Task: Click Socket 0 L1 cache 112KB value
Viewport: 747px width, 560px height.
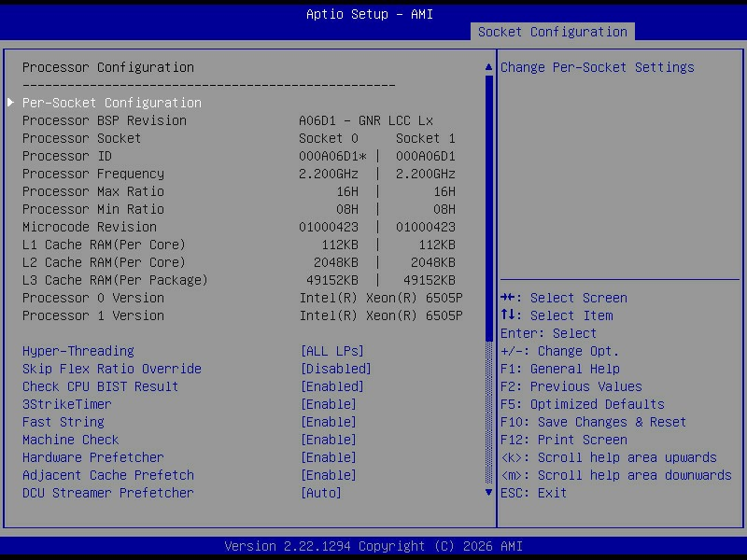Action: 340,245
